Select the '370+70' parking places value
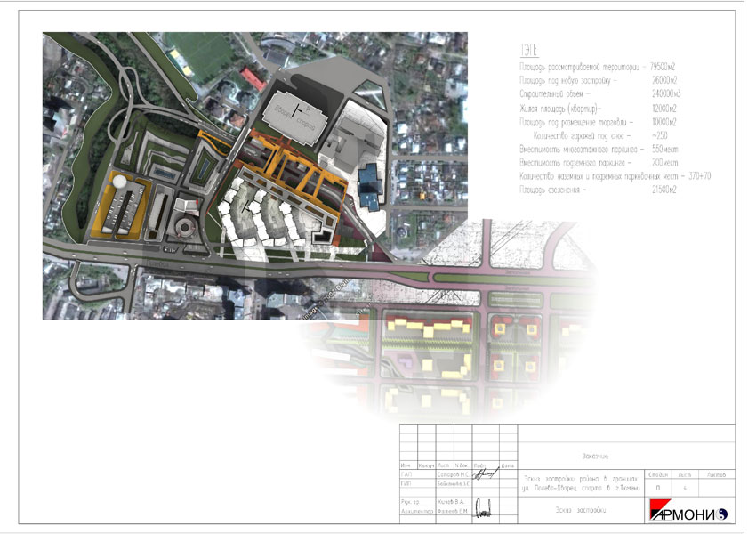Screen dimensions: 756x534 tap(700, 176)
